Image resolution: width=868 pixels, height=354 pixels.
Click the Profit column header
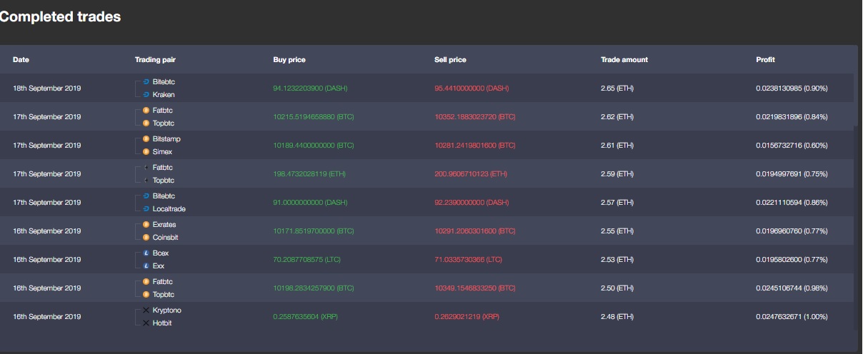765,60
